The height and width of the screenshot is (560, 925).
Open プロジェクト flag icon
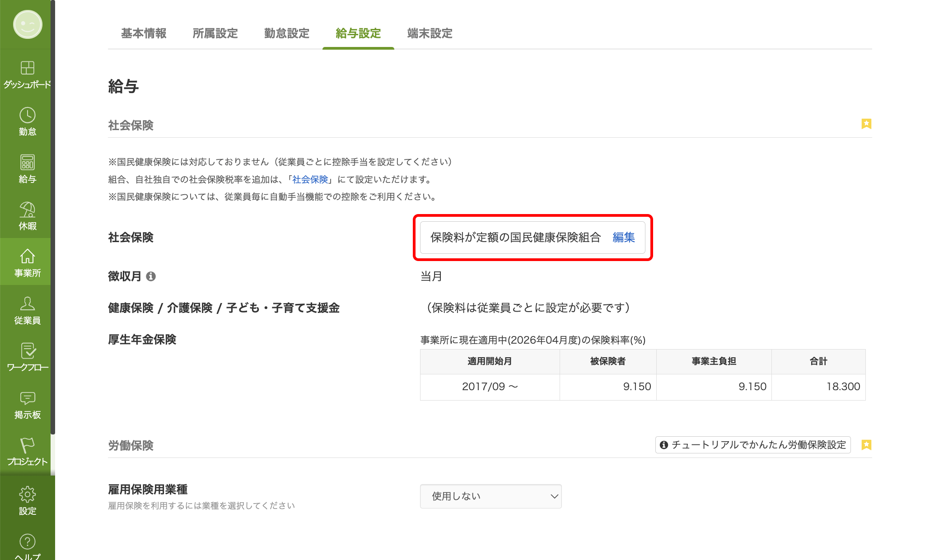point(27,445)
